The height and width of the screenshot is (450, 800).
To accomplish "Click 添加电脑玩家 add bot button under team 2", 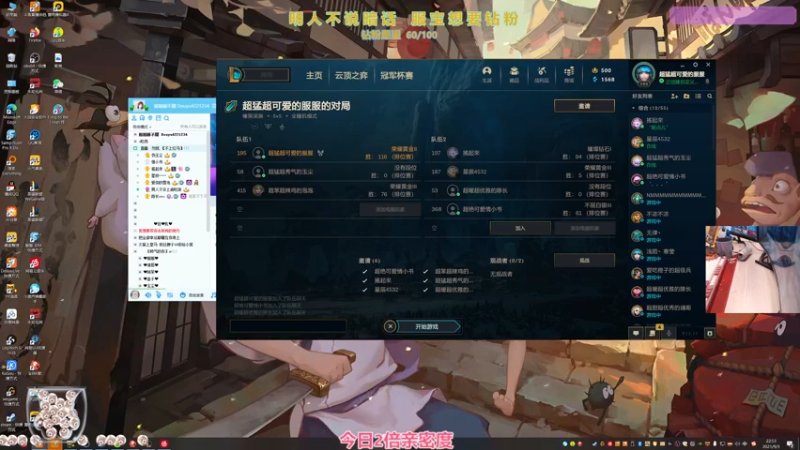I will tap(585, 228).
